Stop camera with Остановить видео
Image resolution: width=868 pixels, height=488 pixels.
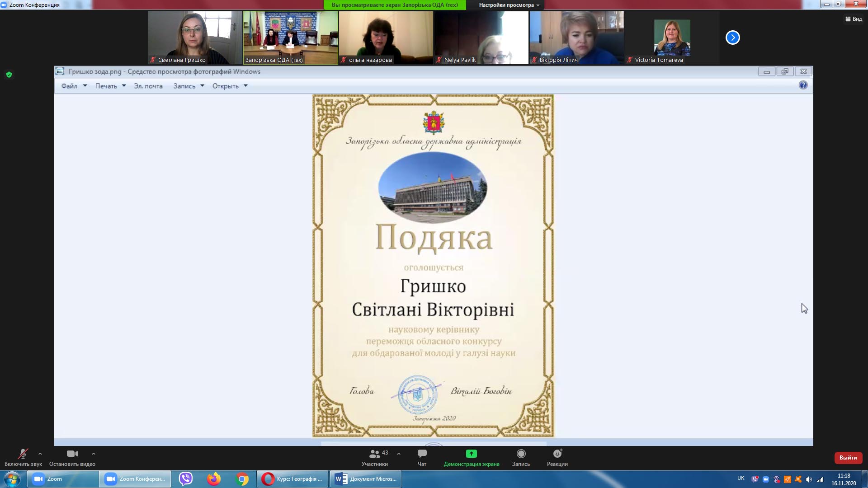click(x=72, y=454)
